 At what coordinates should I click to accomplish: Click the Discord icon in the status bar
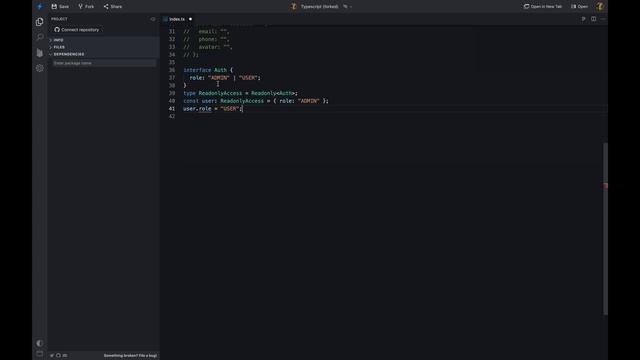[x=65, y=356]
